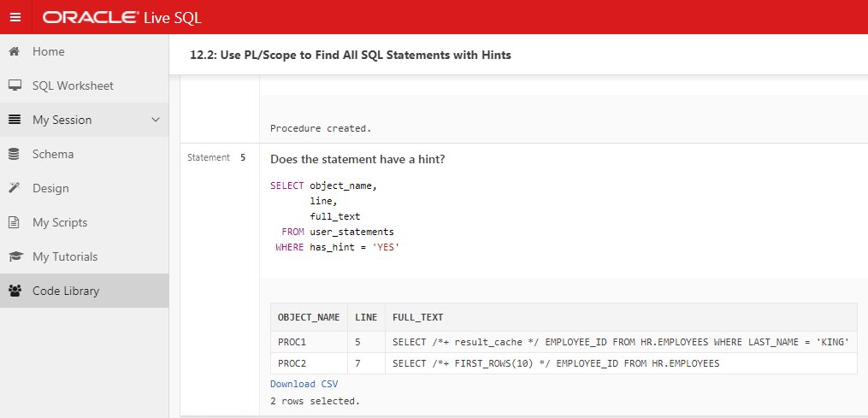This screenshot has height=418, width=868.
Task: Click the Design wand icon
Action: tap(15, 188)
